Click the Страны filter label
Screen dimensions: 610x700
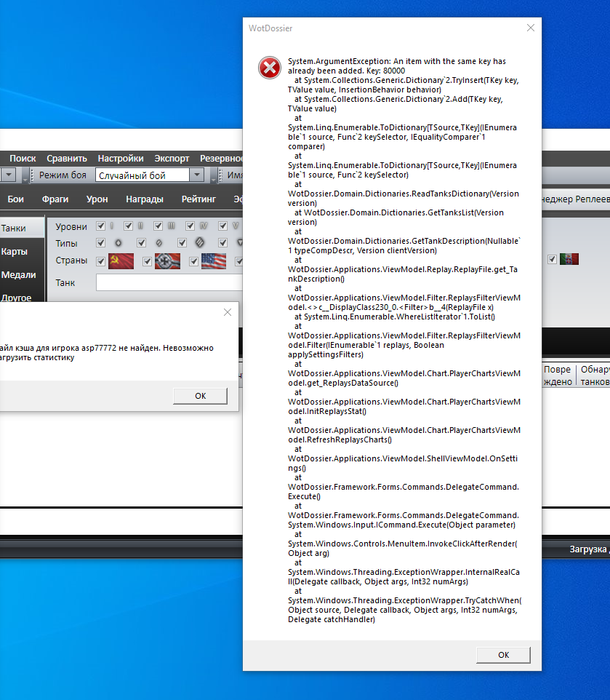click(71, 260)
